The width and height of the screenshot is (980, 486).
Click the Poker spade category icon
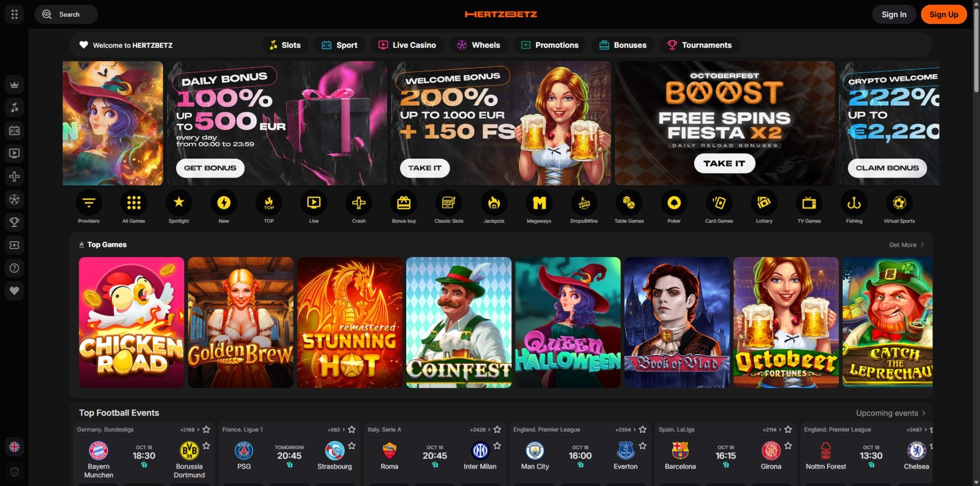pos(674,203)
